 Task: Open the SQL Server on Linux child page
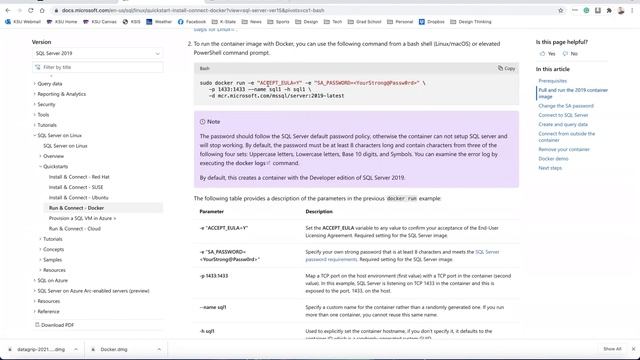(65, 146)
